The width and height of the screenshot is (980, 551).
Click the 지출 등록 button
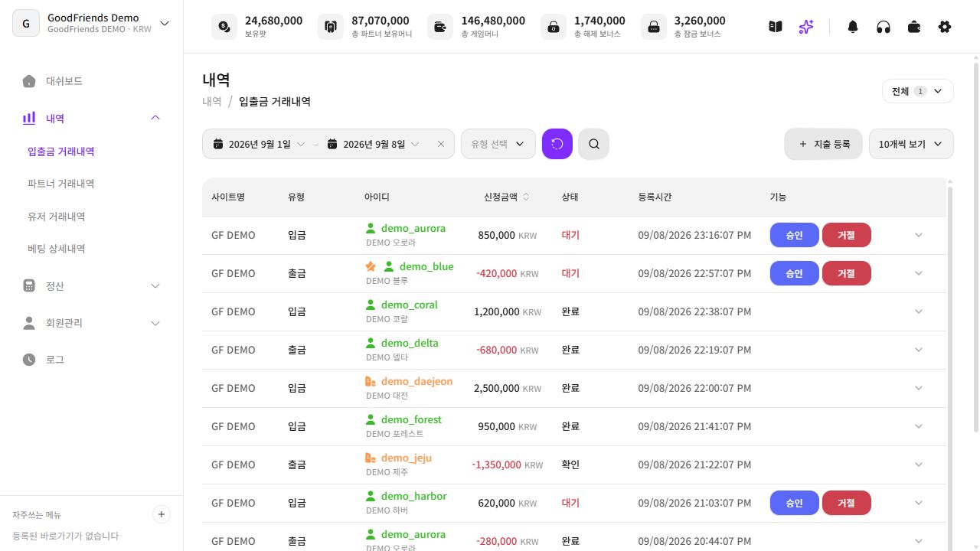pos(824,144)
